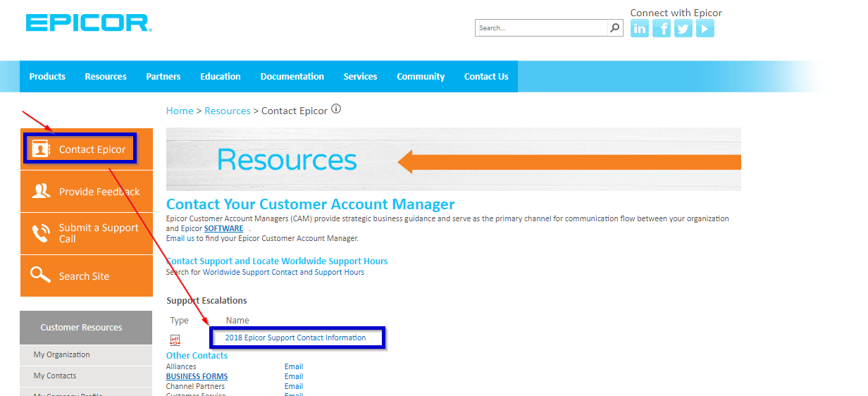Click the Email link for Channel Partners
868x396 pixels.
click(294, 386)
